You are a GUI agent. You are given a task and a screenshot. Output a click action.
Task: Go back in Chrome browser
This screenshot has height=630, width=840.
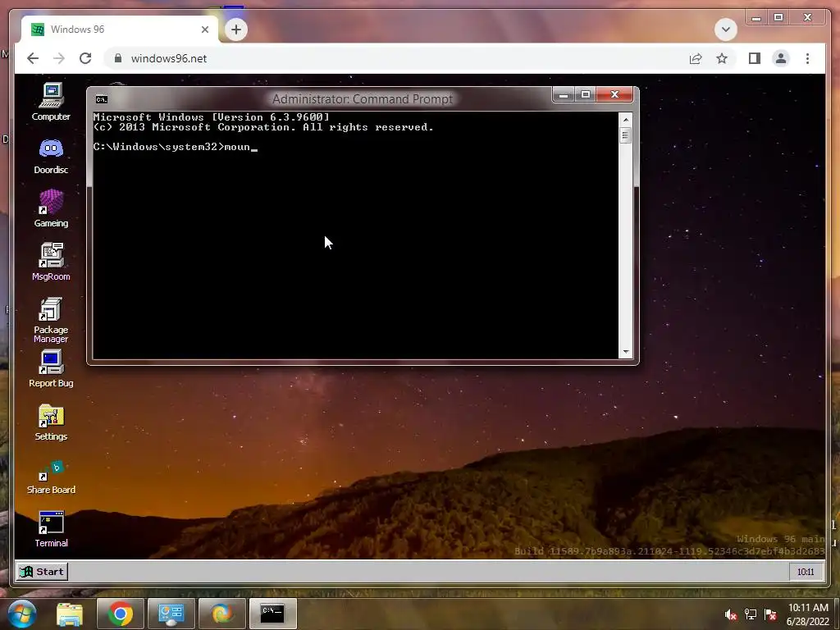[33, 58]
